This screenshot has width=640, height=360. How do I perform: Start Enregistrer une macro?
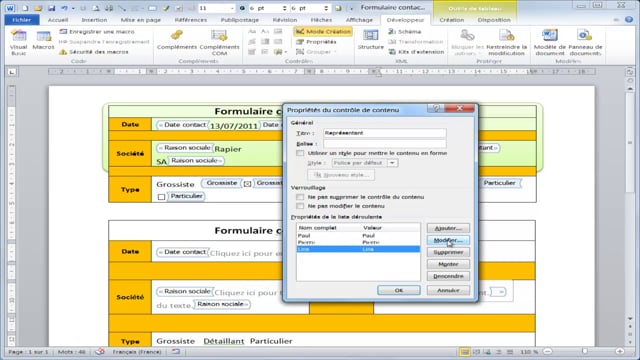click(97, 31)
